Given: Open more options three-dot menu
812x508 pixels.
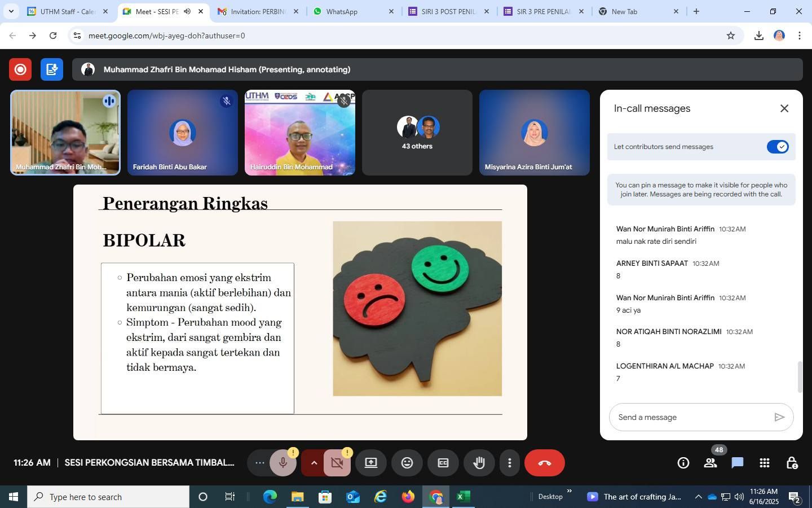Looking at the screenshot, I should coord(509,463).
